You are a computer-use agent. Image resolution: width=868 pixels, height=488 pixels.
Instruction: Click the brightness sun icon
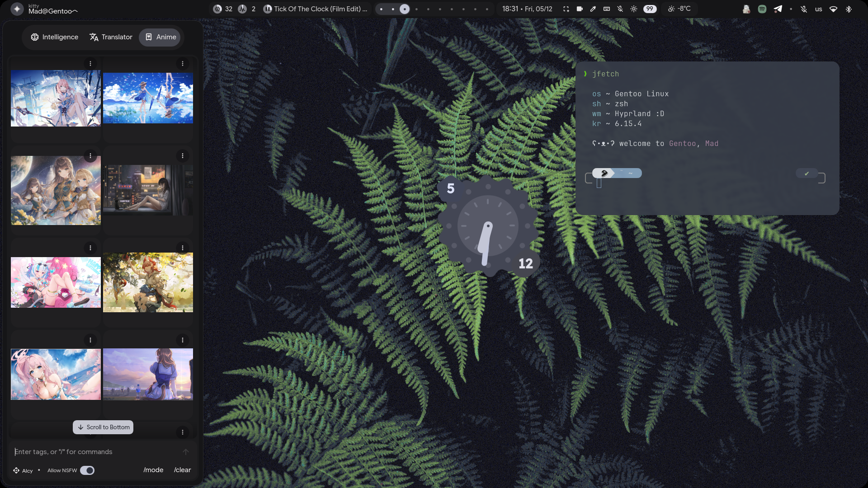click(634, 9)
